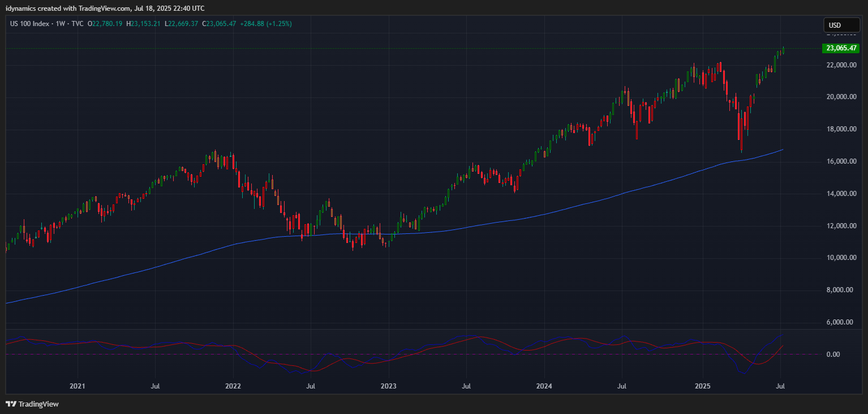Image resolution: width=868 pixels, height=414 pixels.
Task: Click the 22,000.00 price axis label
Action: click(x=841, y=65)
